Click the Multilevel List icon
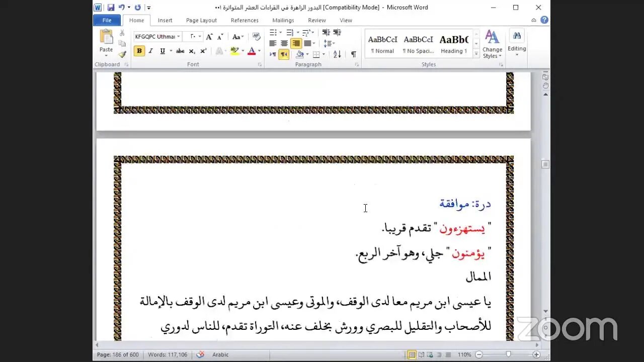The width and height of the screenshot is (644, 362). point(306,33)
